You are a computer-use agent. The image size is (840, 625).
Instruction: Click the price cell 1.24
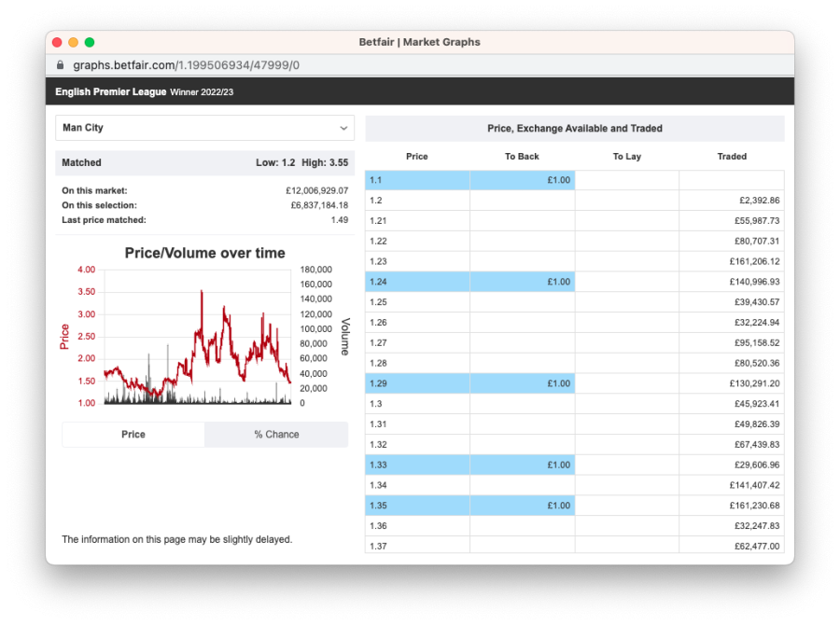(418, 282)
